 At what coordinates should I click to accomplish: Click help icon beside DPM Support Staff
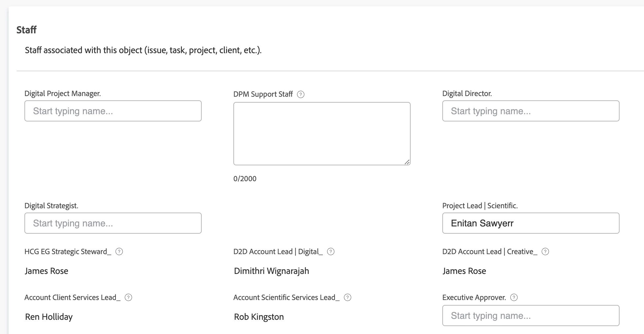[x=300, y=94]
